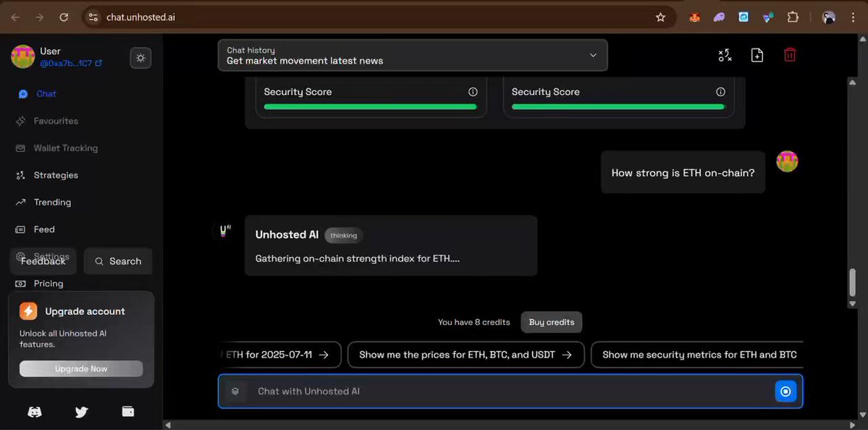The width and height of the screenshot is (868, 430).
Task: Open purple Phantom extension icon
Action: coord(719,17)
